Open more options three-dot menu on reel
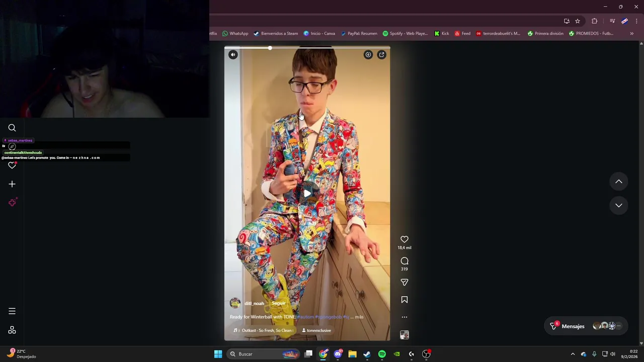This screenshot has height=362, width=644. point(405,317)
